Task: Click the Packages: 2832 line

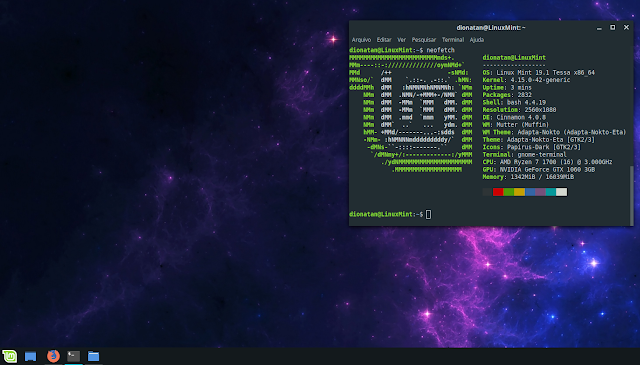Action: (507, 95)
